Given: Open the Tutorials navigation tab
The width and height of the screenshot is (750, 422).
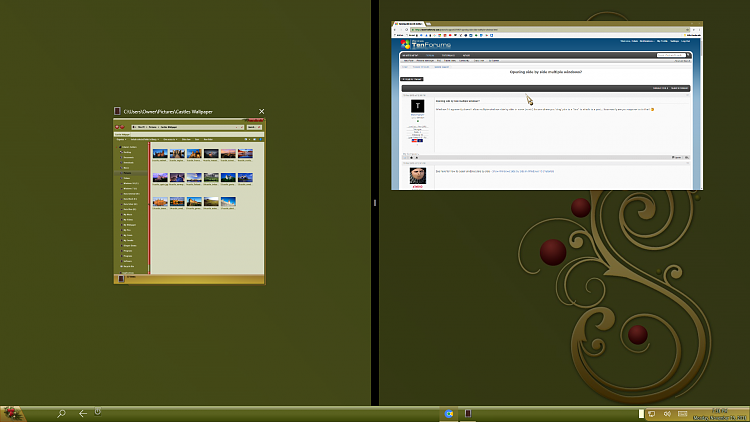Looking at the screenshot, I should click(448, 55).
